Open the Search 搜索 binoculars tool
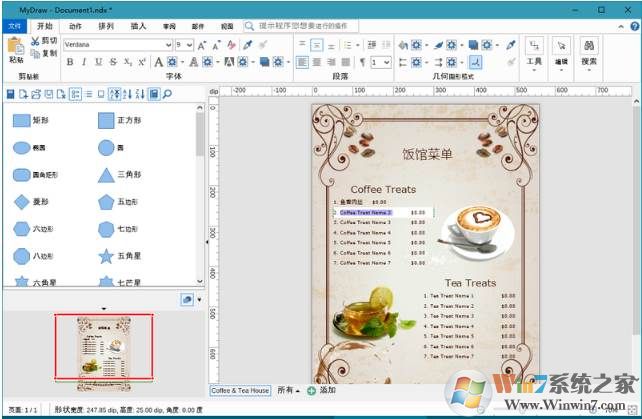Screen dimensions: 642x419 pyautogui.click(x=589, y=50)
